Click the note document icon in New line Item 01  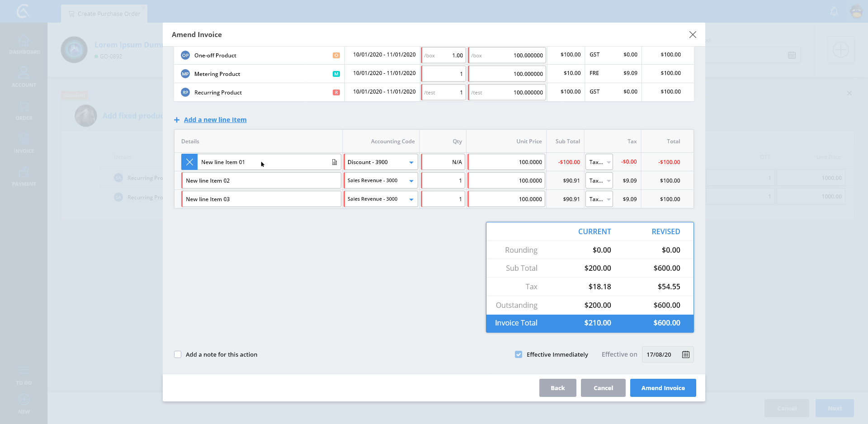[x=335, y=162]
